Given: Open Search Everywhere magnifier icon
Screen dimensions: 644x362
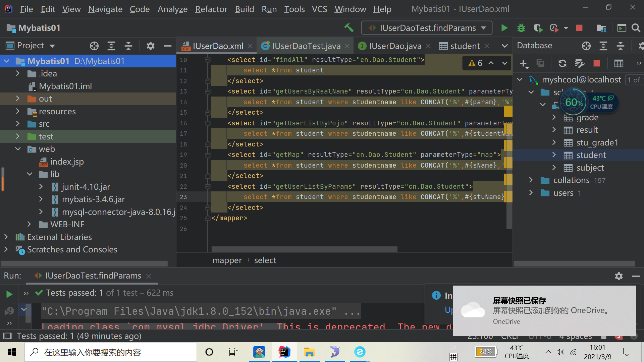Looking at the screenshot, I should click(x=636, y=28).
